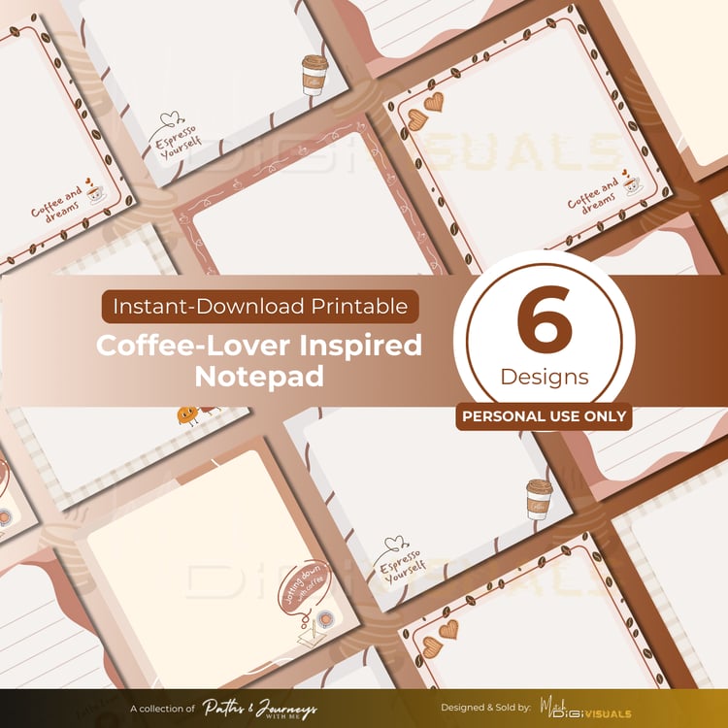The image size is (728, 728).
Task: Click the 'A collection of' footer text
Action: [162, 709]
